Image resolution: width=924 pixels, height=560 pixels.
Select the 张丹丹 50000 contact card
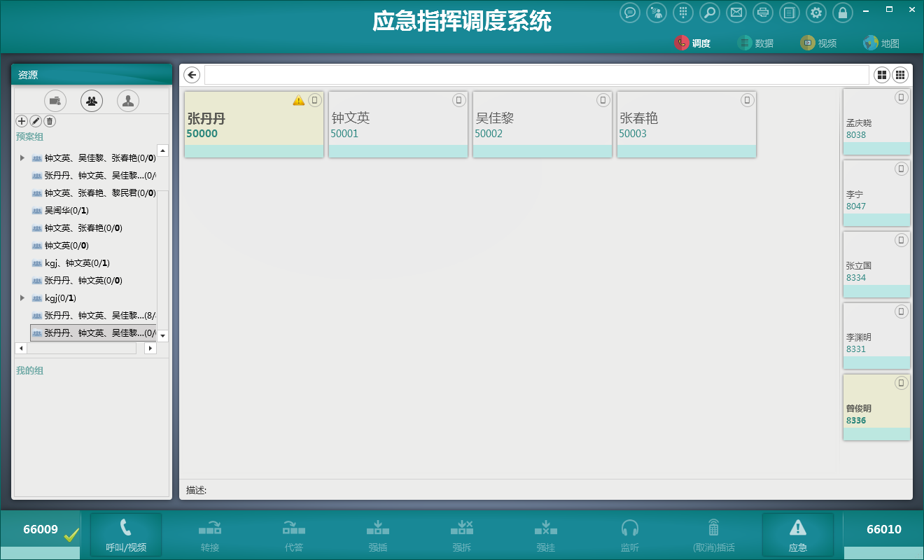click(x=254, y=125)
